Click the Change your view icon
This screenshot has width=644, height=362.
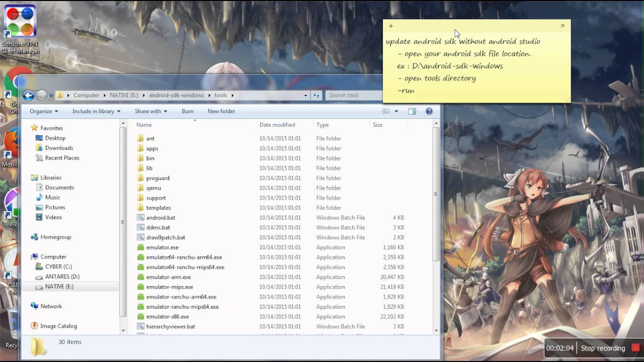(x=386, y=111)
